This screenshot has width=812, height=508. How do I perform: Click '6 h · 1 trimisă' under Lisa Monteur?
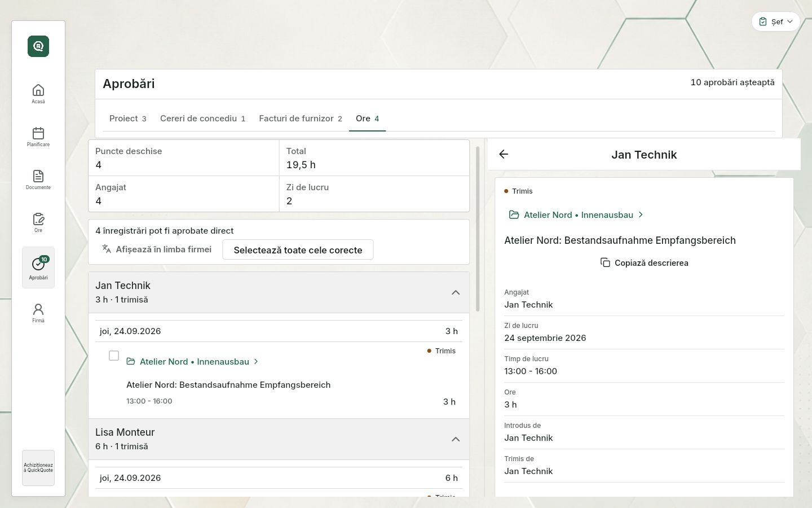(122, 446)
